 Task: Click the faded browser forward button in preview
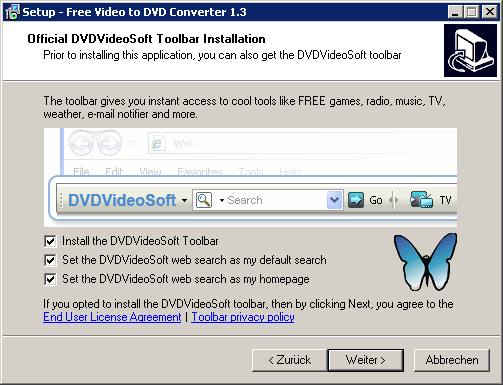[109, 143]
